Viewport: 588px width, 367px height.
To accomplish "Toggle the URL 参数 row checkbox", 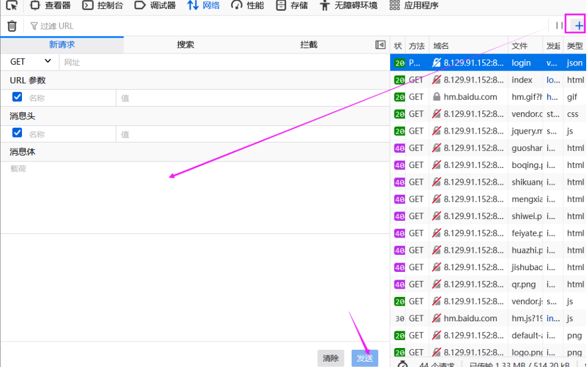I will point(17,97).
